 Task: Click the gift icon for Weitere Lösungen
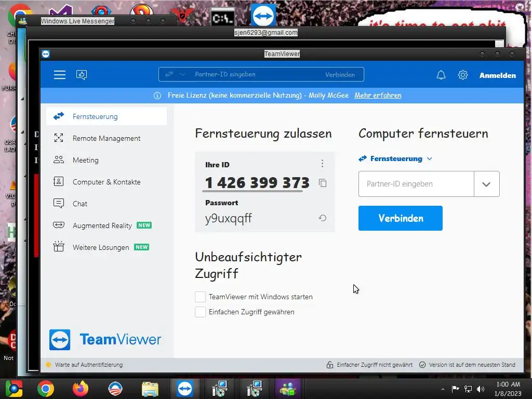click(59, 246)
